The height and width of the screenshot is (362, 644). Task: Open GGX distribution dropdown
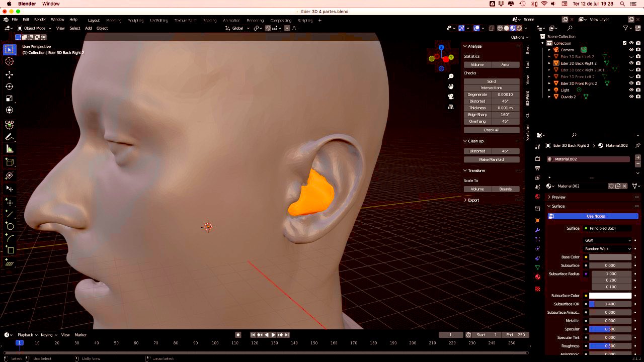(x=608, y=240)
